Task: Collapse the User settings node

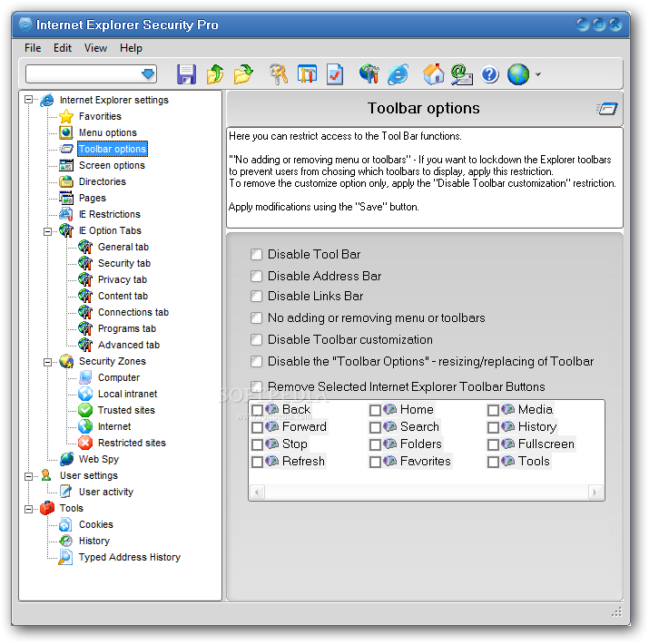Action: coord(28,476)
